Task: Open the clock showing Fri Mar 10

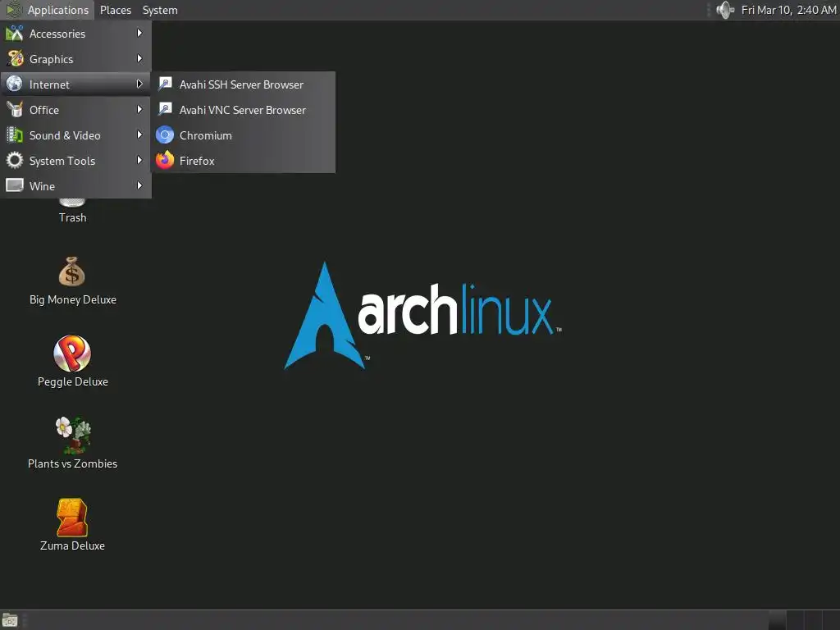Action: coord(788,10)
